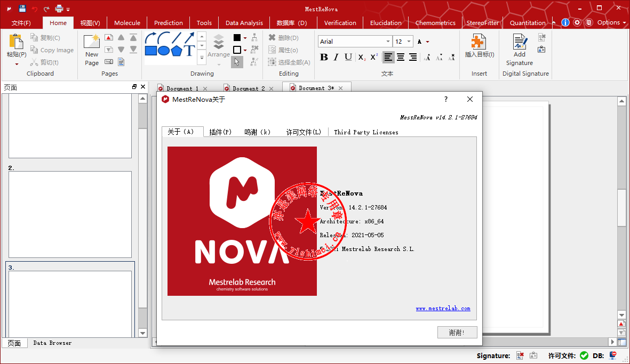Save the document with the floppy disk icon
The height and width of the screenshot is (364, 630).
[x=22, y=9]
